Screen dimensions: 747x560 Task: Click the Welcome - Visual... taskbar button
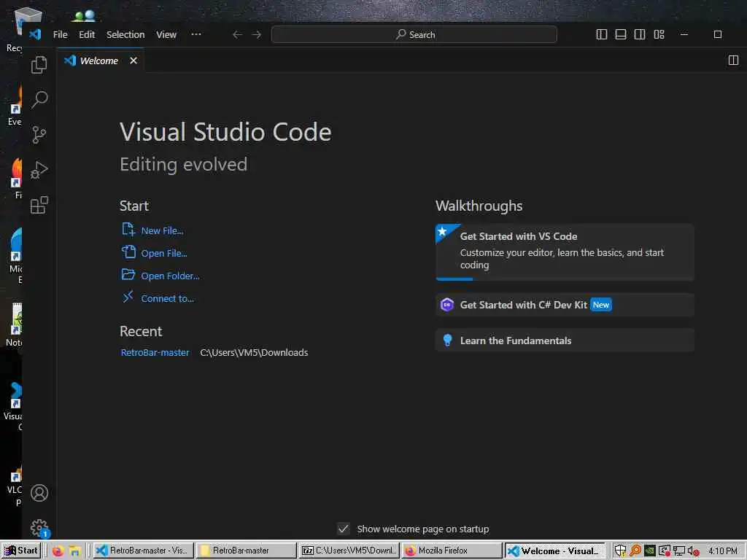554,551
